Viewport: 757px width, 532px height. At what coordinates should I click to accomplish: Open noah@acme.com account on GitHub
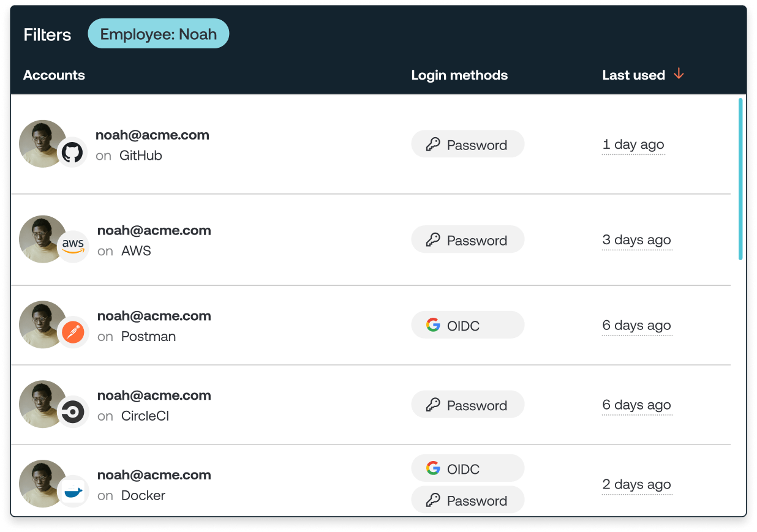(152, 135)
